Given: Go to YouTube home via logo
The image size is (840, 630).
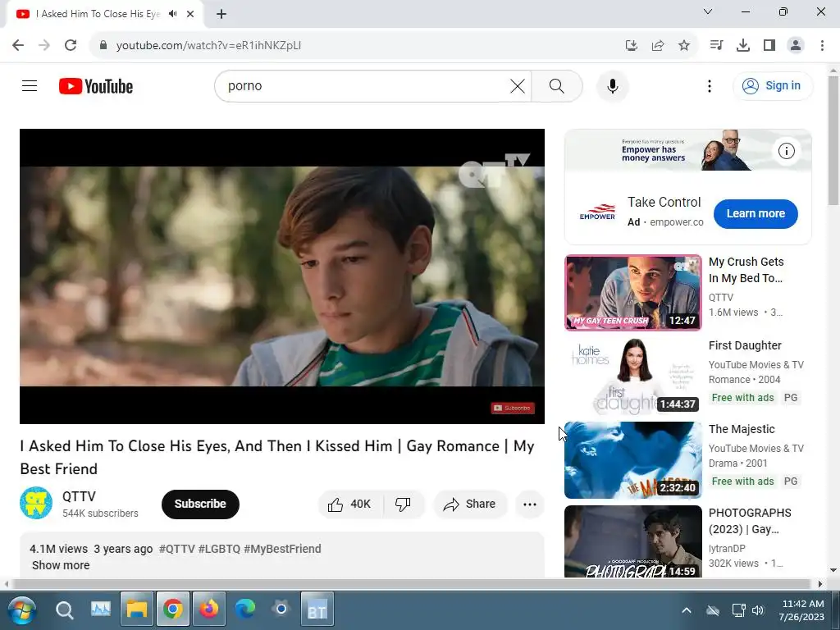Looking at the screenshot, I should click(x=96, y=86).
